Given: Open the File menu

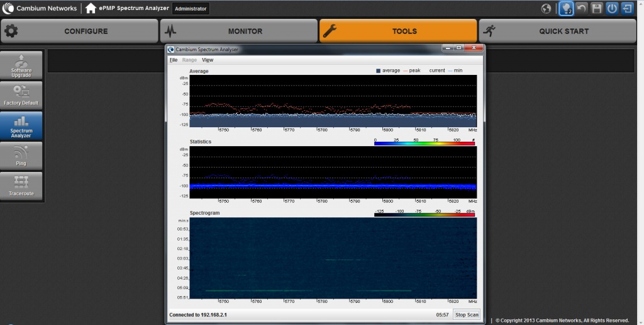Looking at the screenshot, I should tap(174, 60).
